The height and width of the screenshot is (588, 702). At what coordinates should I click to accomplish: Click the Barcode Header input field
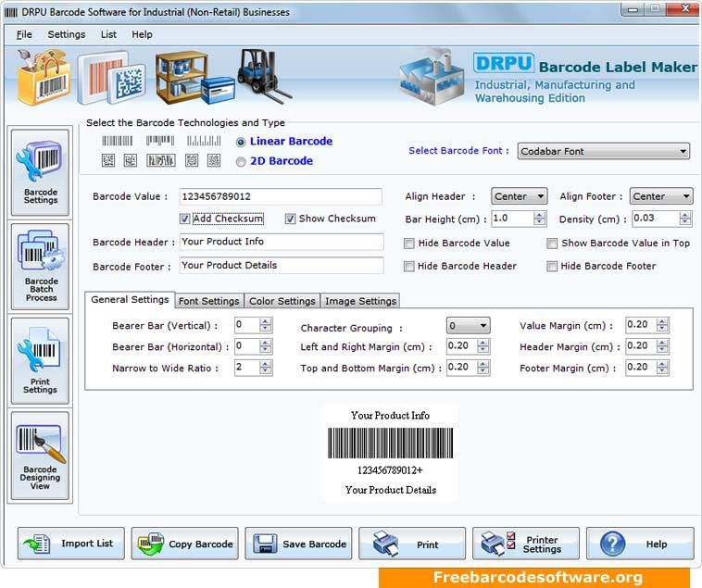coord(282,242)
